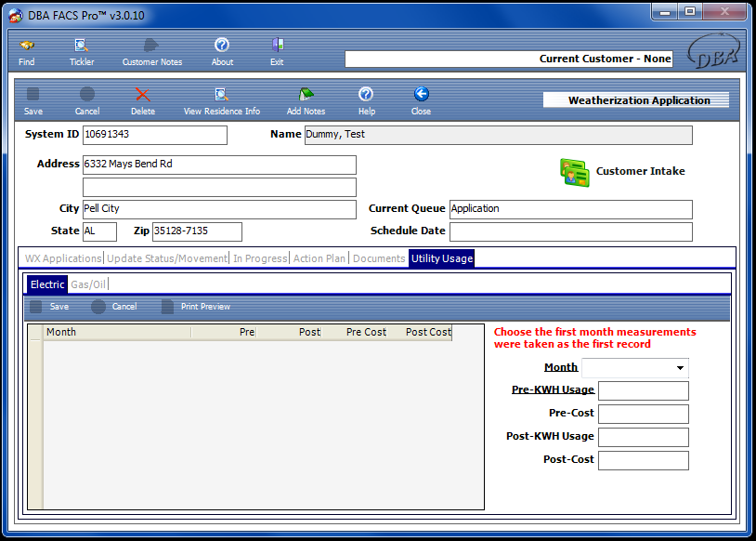Screen dimensions: 756x541
Task: Cancel the electric usage entry
Action: pyautogui.click(x=114, y=307)
